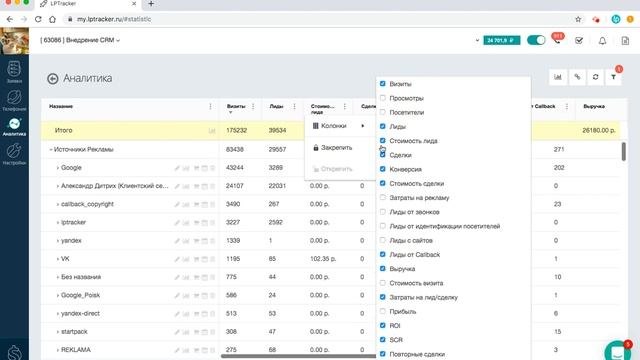Open the notifications bell
Screen dimensions: 640x360
coord(602,41)
